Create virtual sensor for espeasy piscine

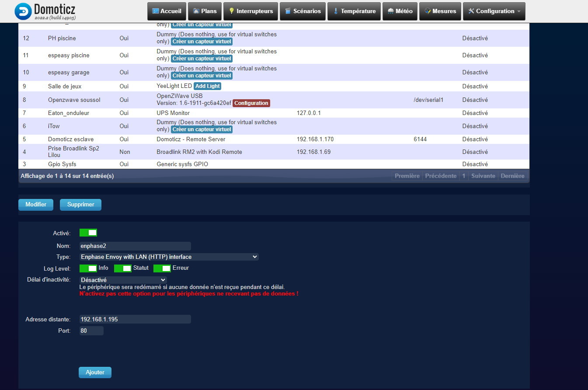tap(202, 59)
